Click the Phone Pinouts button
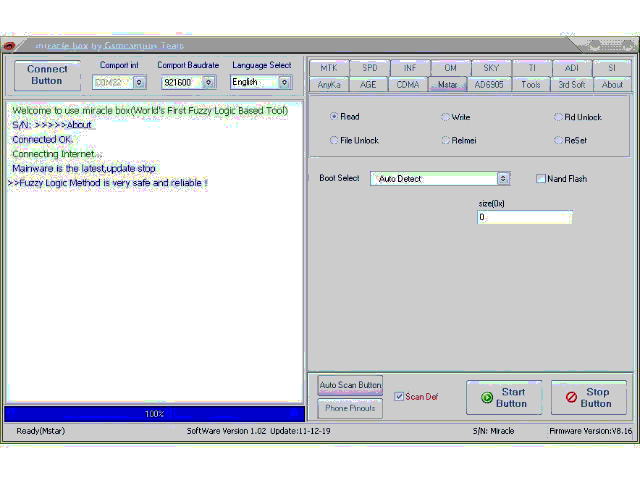This screenshot has width=640, height=480. click(x=350, y=408)
